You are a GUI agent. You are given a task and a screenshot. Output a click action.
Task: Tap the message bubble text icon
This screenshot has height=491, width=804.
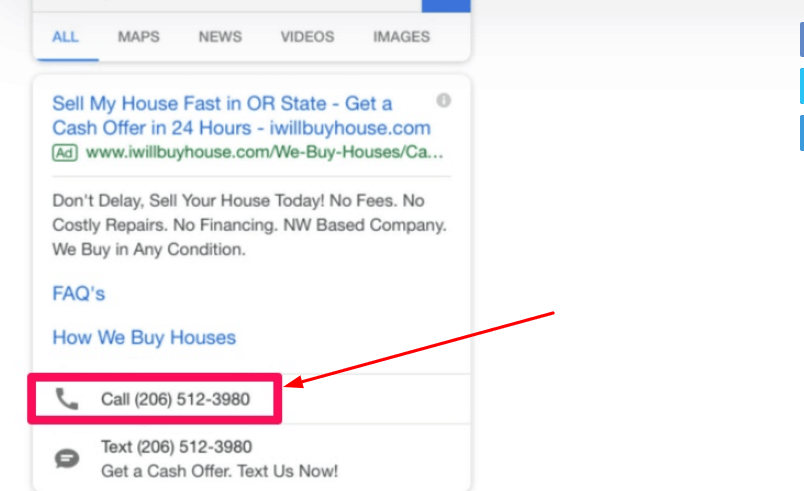(67, 458)
